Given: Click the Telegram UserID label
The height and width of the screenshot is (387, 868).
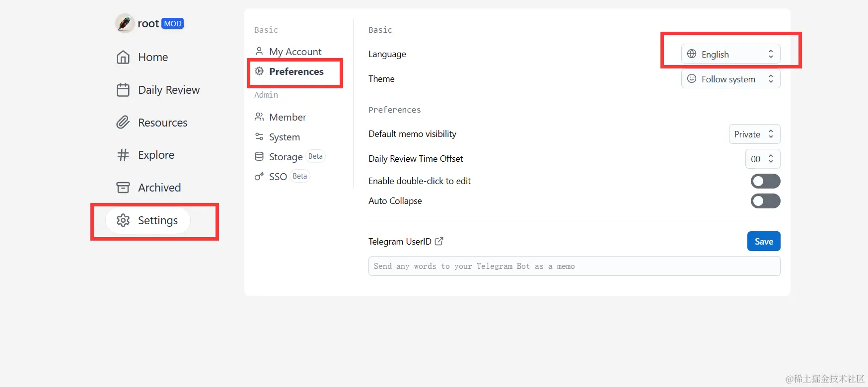Looking at the screenshot, I should [x=400, y=242].
